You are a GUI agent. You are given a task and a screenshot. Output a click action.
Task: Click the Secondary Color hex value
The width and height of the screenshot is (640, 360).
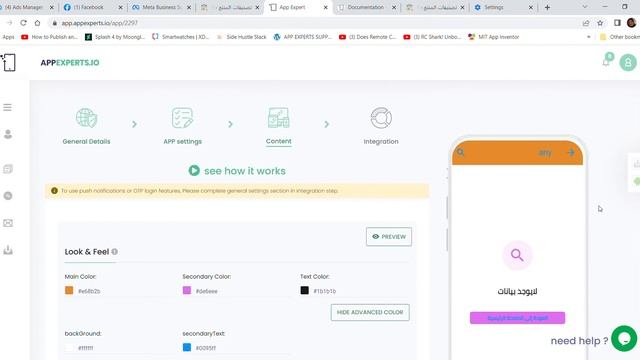coord(207,291)
